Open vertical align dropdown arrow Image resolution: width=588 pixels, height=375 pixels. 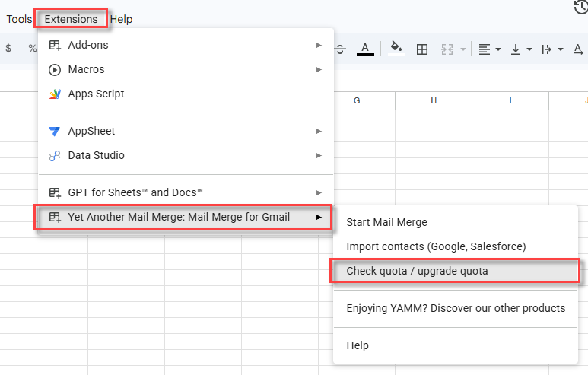click(x=529, y=49)
